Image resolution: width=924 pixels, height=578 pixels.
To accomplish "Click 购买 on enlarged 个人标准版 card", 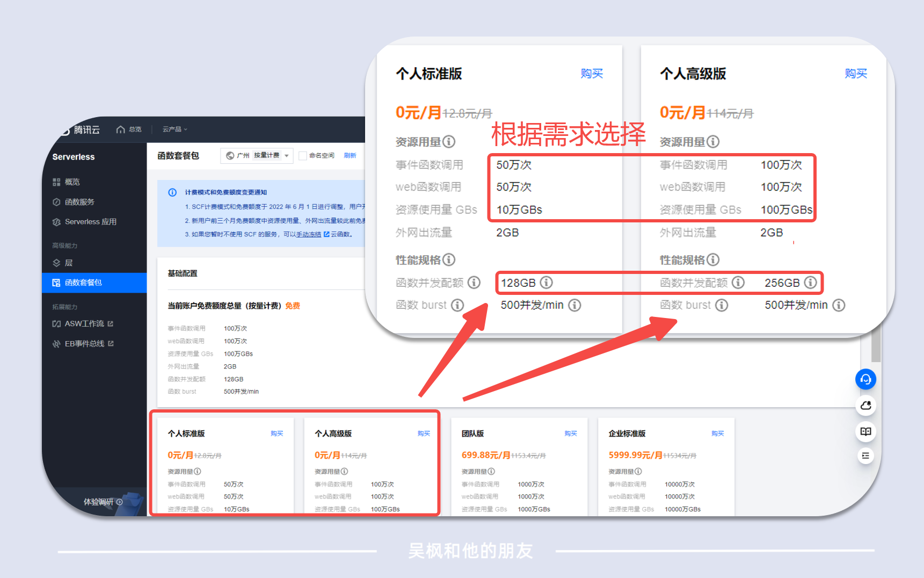I will coord(592,74).
